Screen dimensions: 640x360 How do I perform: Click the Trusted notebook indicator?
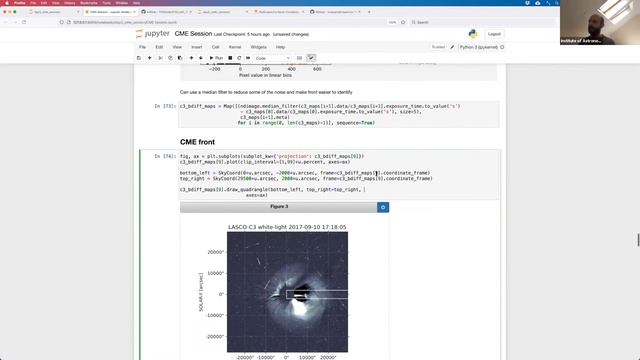point(438,47)
